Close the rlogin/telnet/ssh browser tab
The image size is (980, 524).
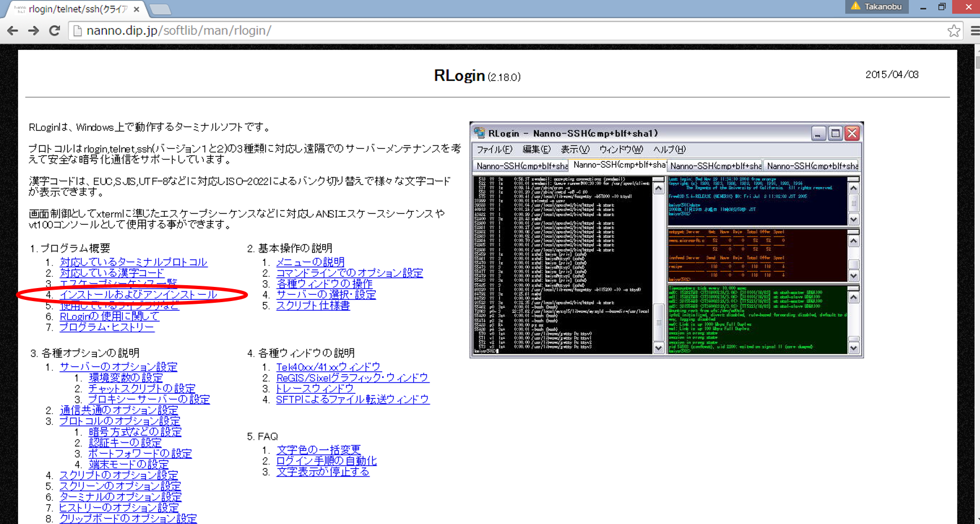[x=136, y=9]
